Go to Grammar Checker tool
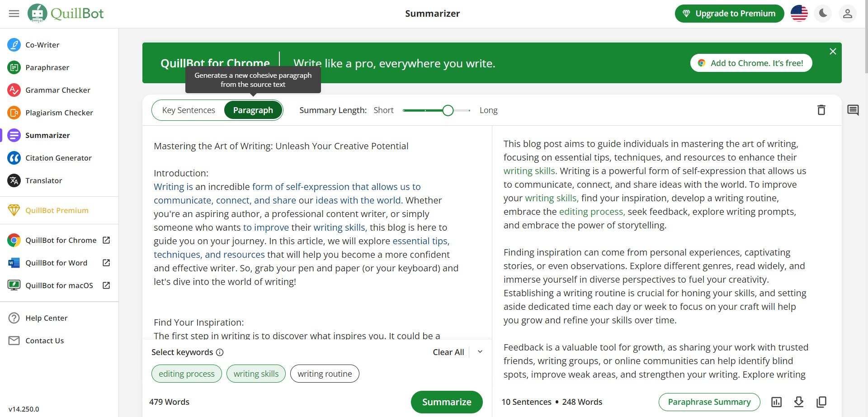 point(57,90)
